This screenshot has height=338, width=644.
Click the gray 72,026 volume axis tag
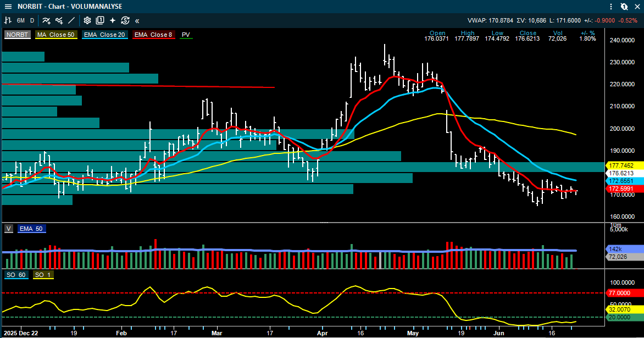624,257
